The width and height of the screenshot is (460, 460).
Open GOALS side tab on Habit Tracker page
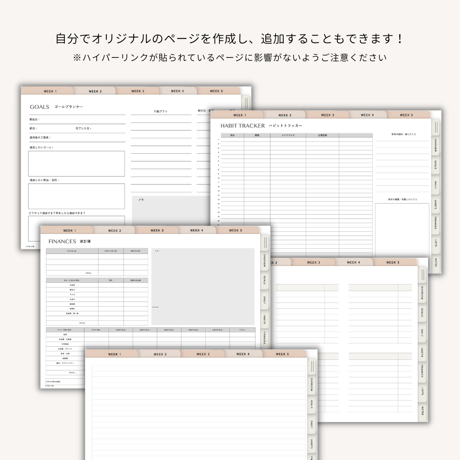(436, 164)
